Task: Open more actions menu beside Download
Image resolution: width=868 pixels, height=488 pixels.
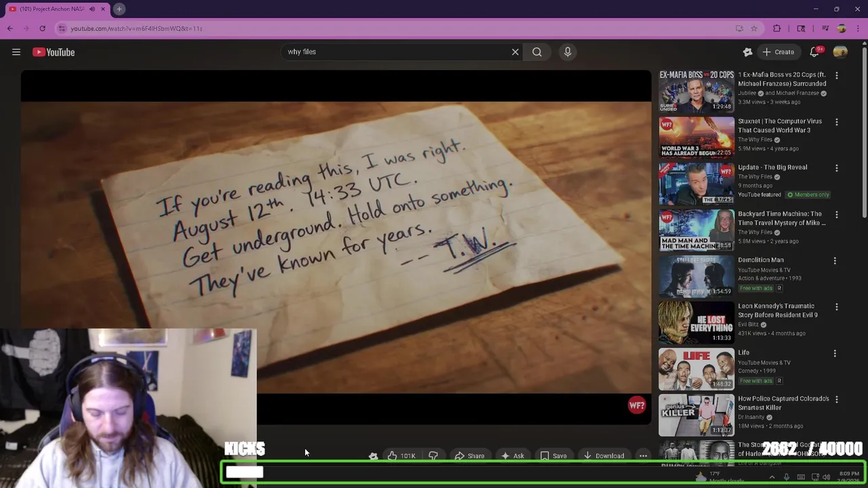Action: (643, 456)
